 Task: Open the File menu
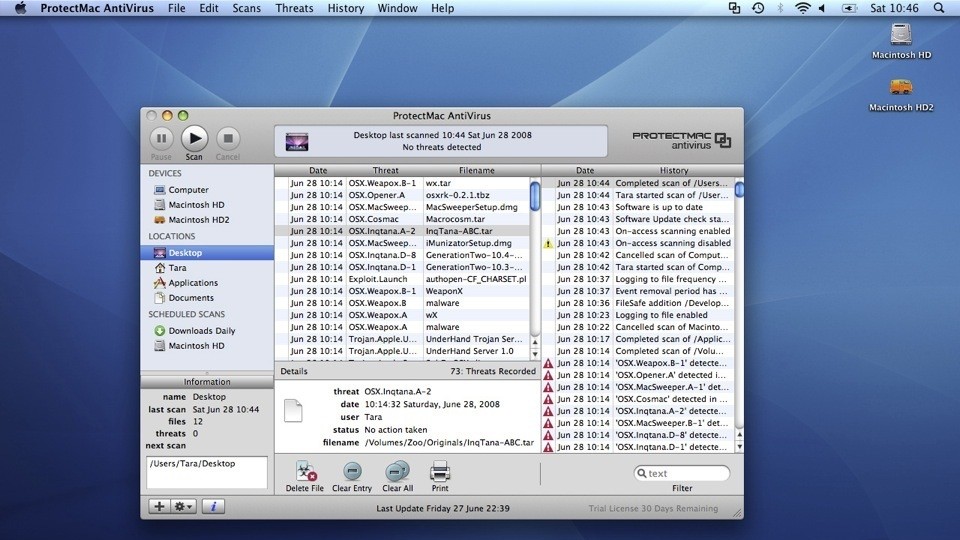click(176, 8)
